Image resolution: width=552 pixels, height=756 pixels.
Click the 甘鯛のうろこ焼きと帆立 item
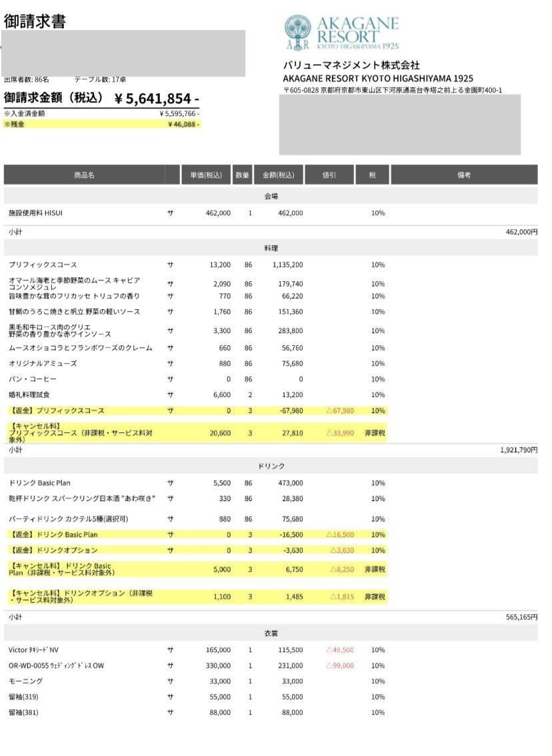pos(74,312)
